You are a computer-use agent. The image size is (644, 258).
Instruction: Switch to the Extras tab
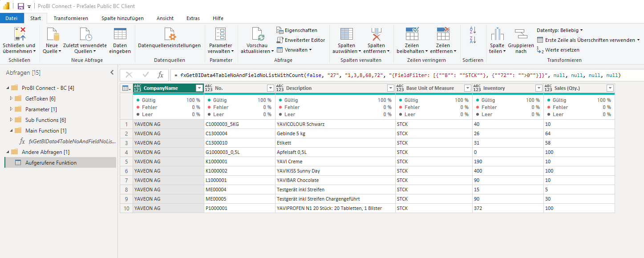tap(193, 18)
